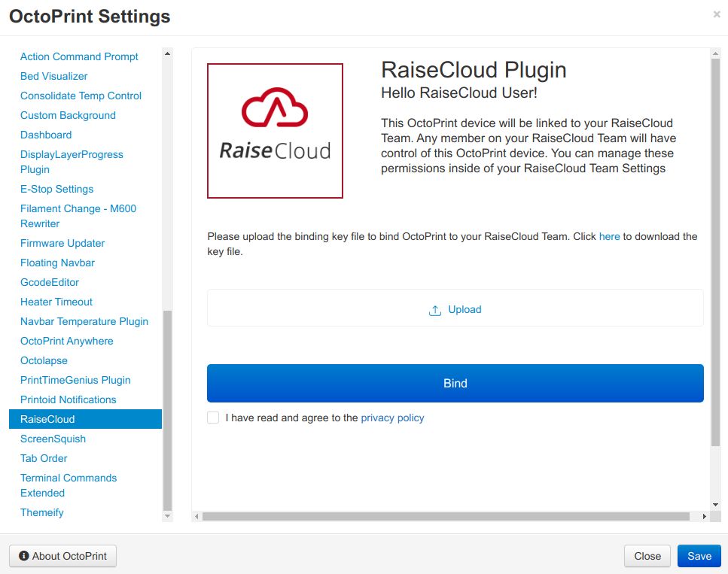Click the info icon in About OctoPrint
The width and height of the screenshot is (728, 574).
(23, 555)
